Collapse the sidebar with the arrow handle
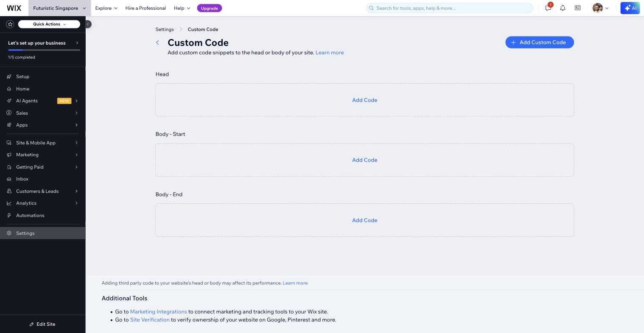 coord(88,24)
